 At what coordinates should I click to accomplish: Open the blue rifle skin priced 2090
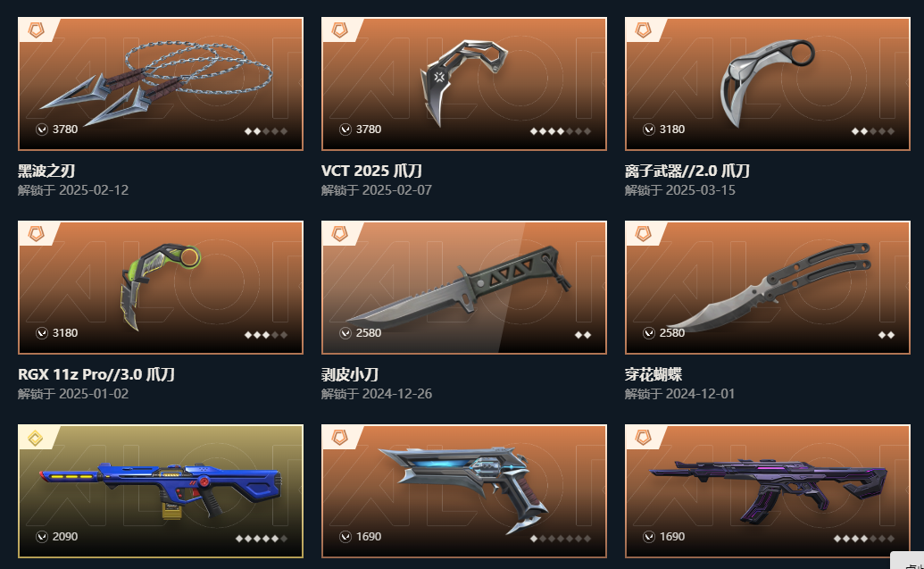(x=161, y=490)
